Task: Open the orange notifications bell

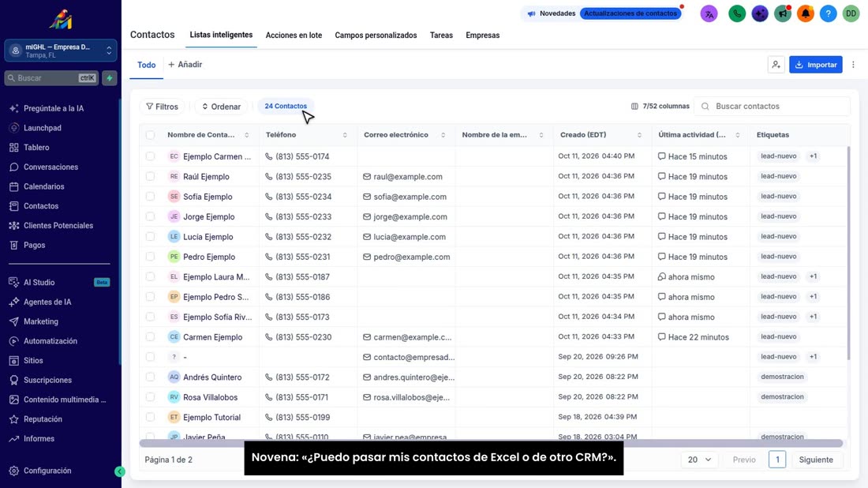Action: coord(805,13)
